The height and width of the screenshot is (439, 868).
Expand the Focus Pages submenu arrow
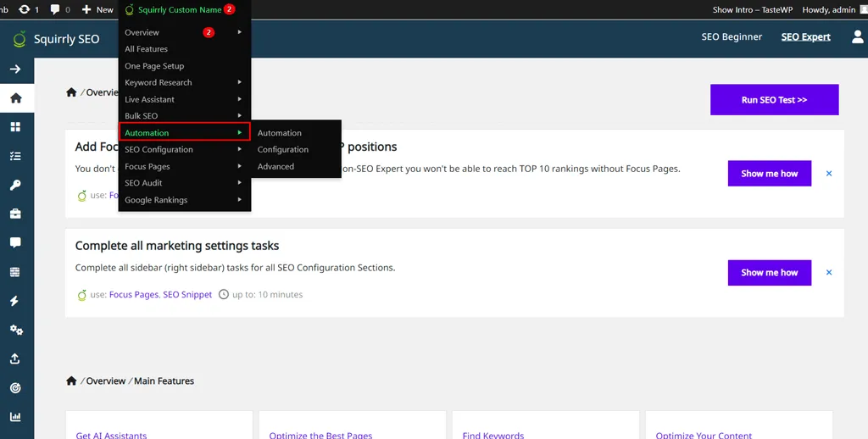click(240, 166)
